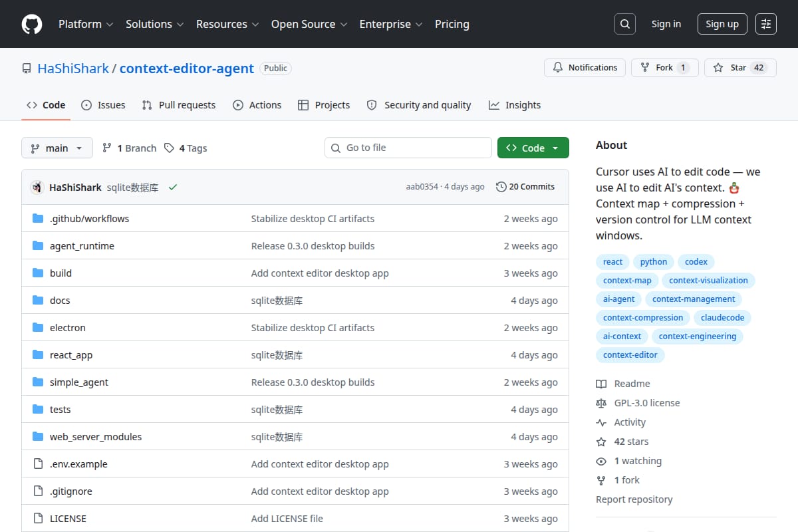Switch to the Code tab
798x532 pixels.
[x=46, y=105]
